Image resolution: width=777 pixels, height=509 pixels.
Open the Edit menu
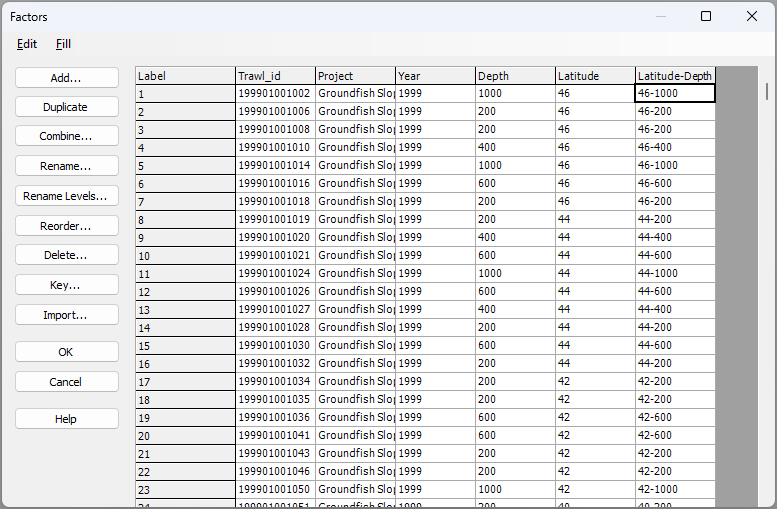pos(27,44)
